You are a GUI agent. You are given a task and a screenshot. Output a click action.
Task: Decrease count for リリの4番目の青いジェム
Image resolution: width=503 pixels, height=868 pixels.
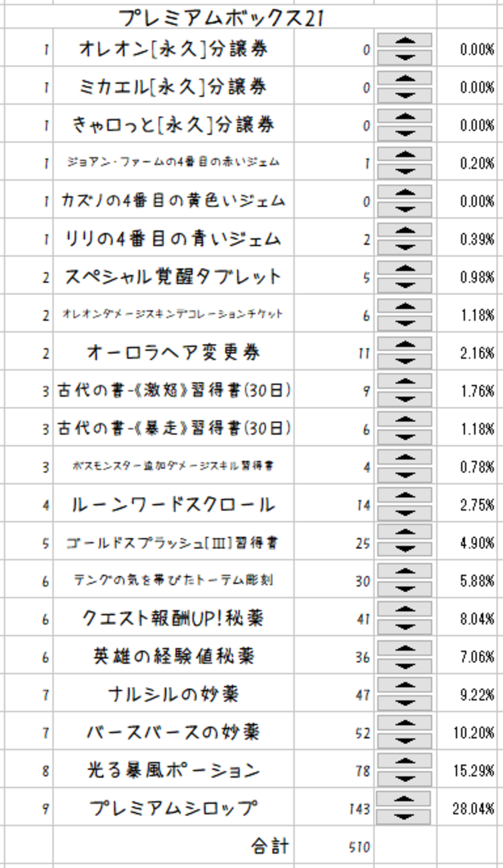(404, 247)
